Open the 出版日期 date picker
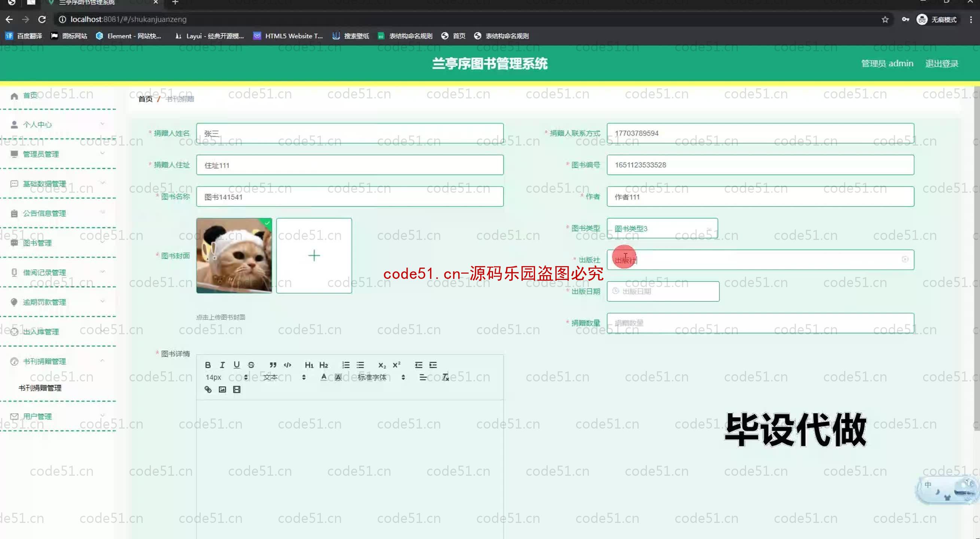Viewport: 980px width, 539px height. [663, 291]
